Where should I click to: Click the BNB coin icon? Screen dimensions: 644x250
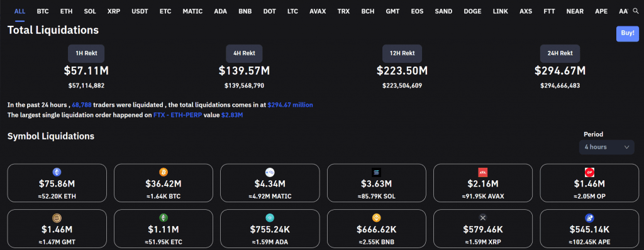[376, 218]
